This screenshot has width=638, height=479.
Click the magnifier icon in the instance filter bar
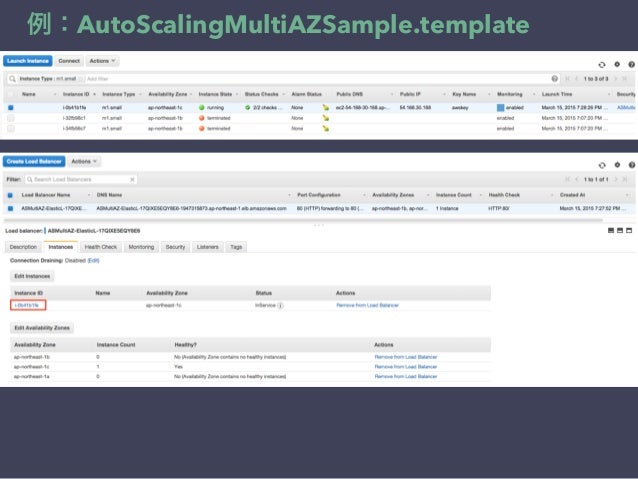coord(12,79)
